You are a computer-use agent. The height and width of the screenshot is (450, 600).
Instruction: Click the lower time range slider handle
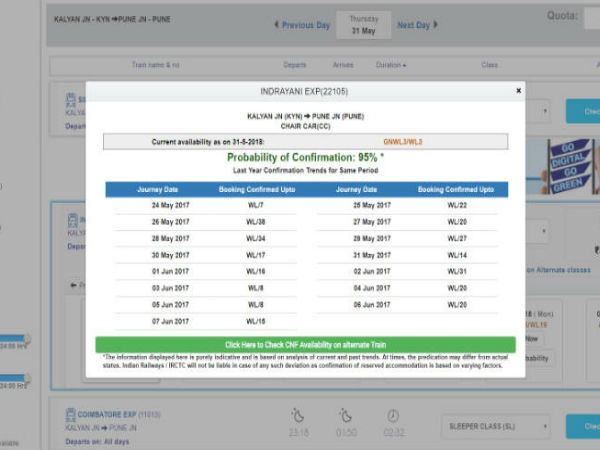coord(27,378)
